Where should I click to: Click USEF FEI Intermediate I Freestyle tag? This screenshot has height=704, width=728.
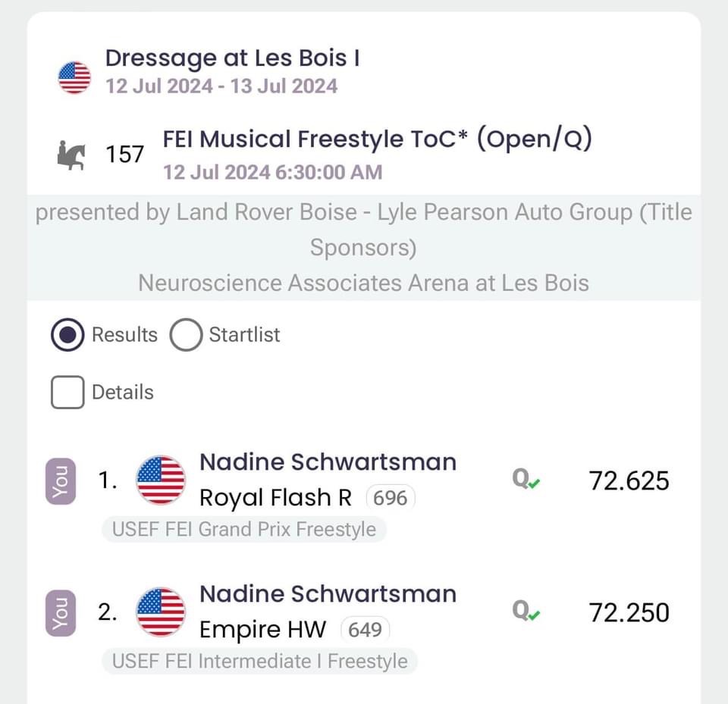point(259,661)
